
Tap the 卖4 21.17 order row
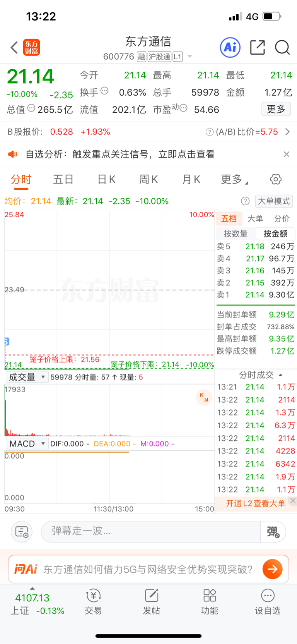[x=256, y=258]
